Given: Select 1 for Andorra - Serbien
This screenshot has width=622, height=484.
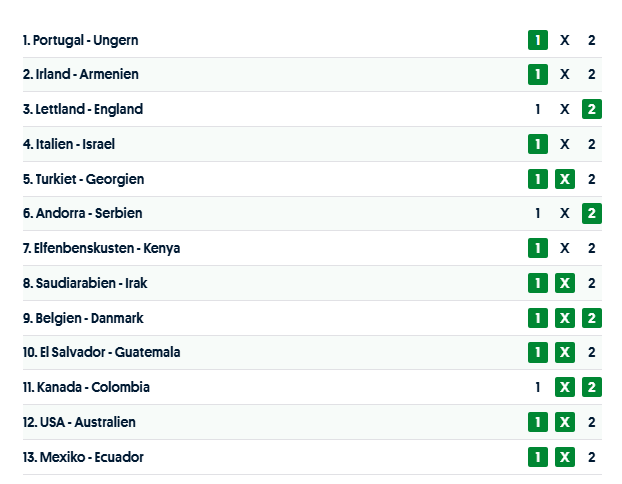Looking at the screenshot, I should [x=538, y=213].
